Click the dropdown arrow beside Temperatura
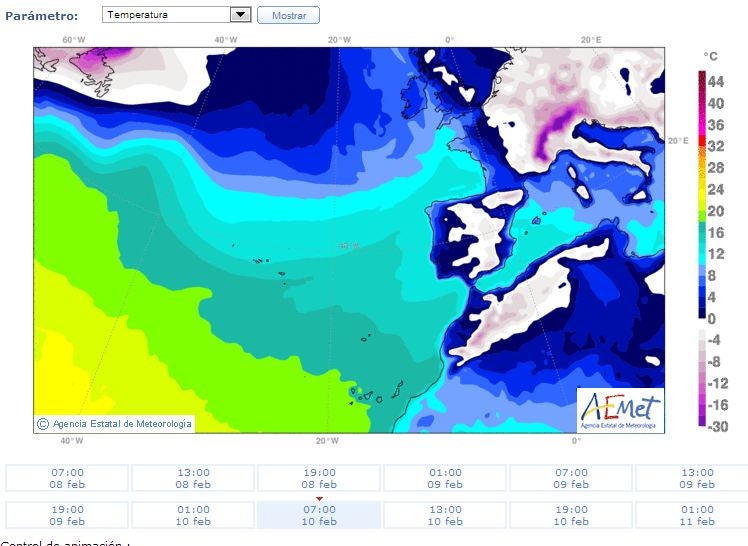Viewport: 748px width, 546px height. 240,15
